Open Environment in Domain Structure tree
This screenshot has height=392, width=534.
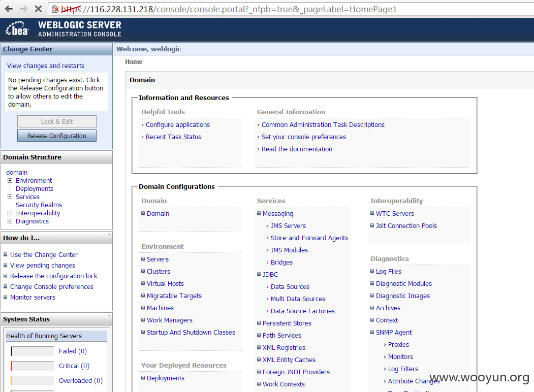(x=34, y=181)
